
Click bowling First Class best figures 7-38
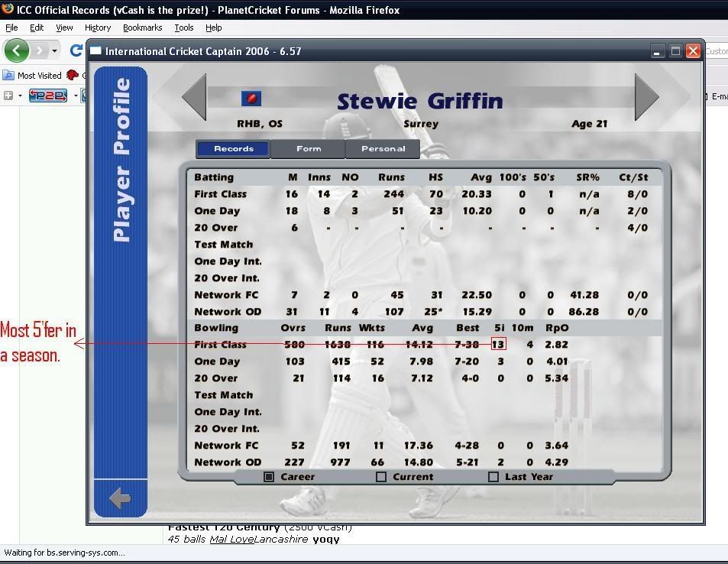467,344
